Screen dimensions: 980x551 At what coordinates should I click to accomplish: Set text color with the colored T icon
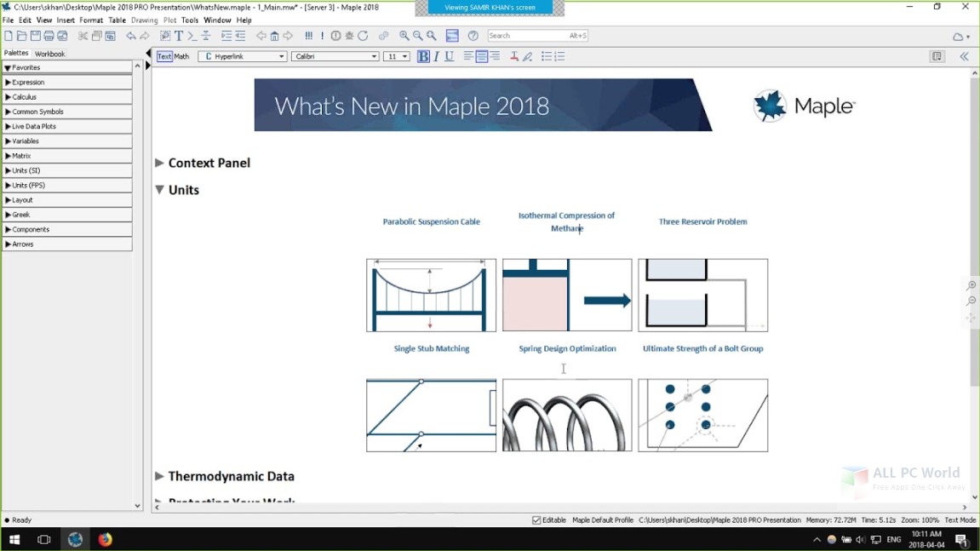pyautogui.click(x=513, y=56)
